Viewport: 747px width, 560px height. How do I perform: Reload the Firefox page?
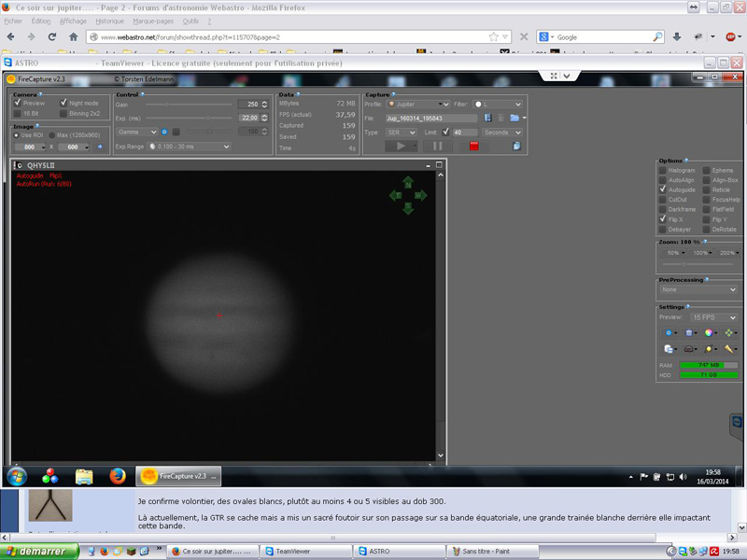tap(52, 36)
